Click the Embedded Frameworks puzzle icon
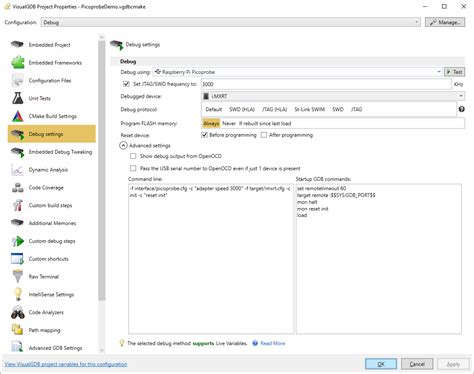 (17, 62)
